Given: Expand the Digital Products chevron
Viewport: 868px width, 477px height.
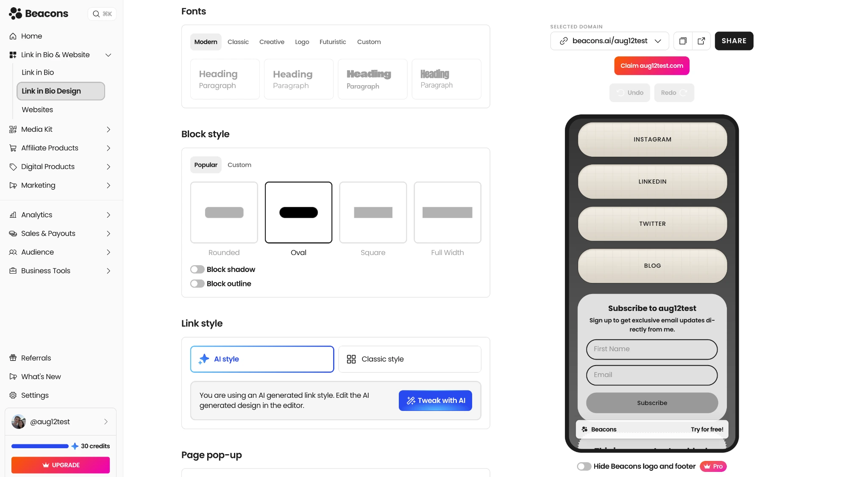Looking at the screenshot, I should tap(108, 166).
